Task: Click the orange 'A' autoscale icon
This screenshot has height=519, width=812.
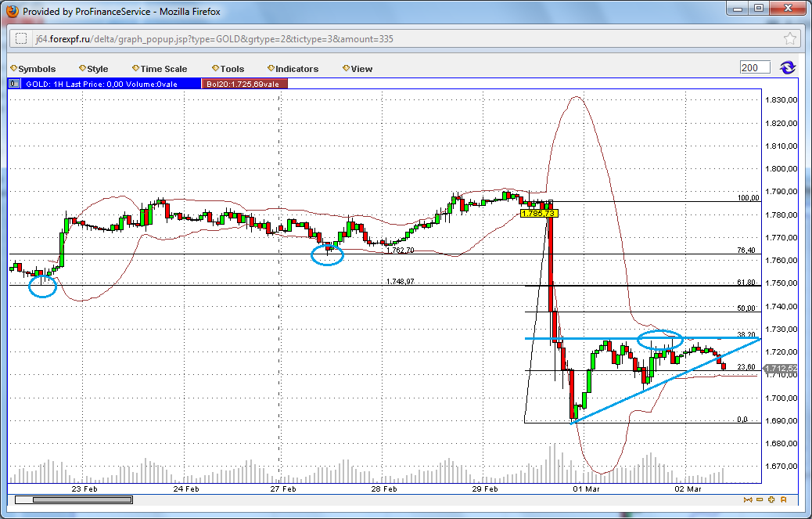Action: coord(784,500)
